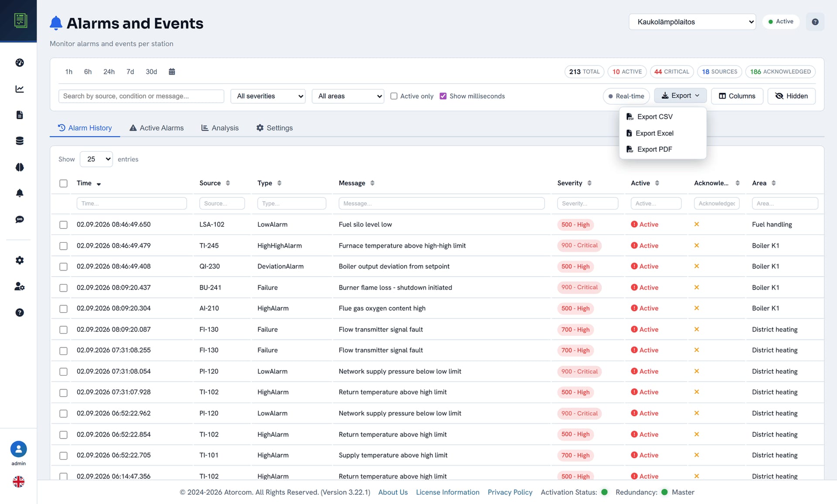Sort by Time column descending arrow

tap(99, 184)
